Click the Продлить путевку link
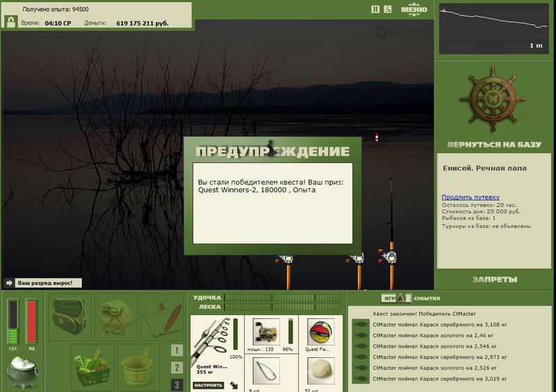The image size is (556, 392). (x=471, y=197)
